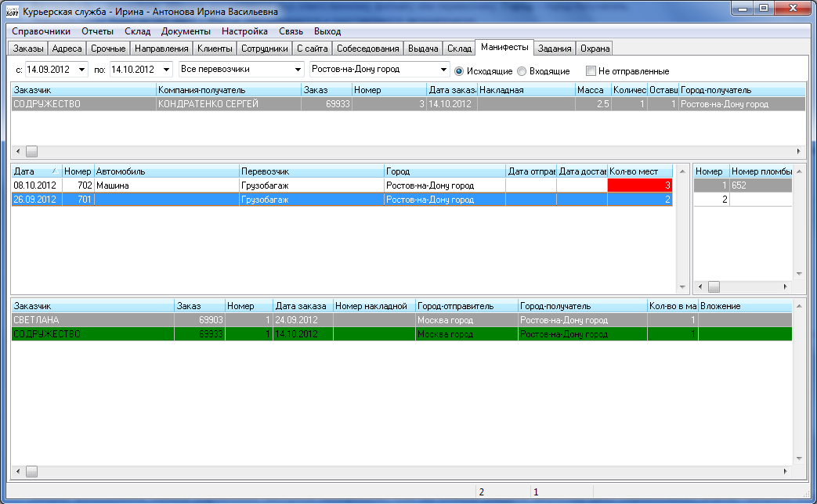Switch to the Направления tab
This screenshot has width=817, height=504.
(161, 49)
